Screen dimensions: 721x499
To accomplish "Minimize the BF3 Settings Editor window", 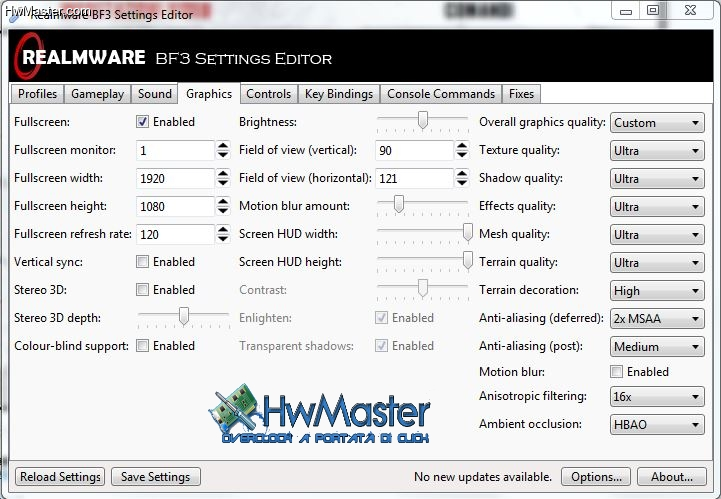I will (x=626, y=11).
